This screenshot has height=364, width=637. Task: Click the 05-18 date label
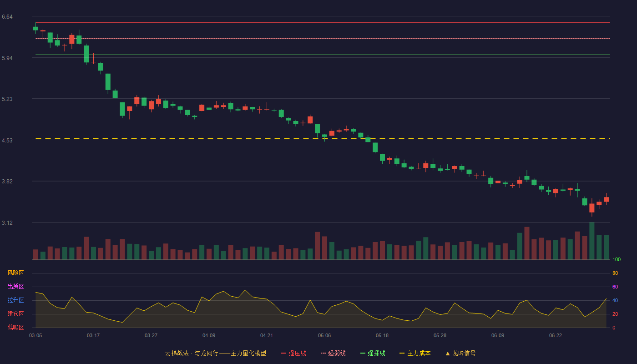tap(382, 335)
